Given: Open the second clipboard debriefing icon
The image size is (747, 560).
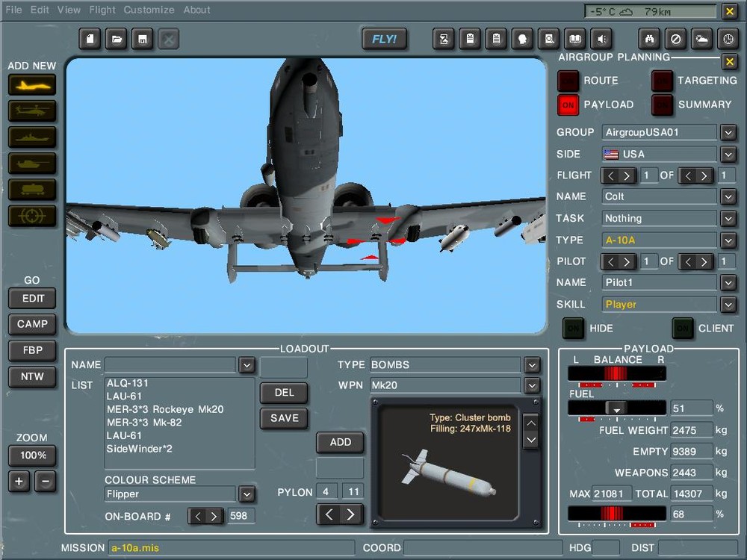Looking at the screenshot, I should (496, 39).
